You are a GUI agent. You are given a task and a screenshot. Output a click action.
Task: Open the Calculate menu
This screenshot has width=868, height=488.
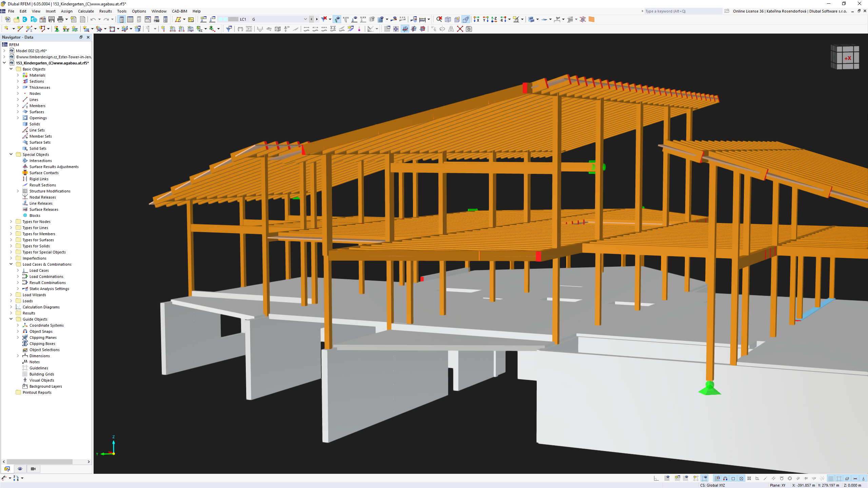[x=85, y=11]
